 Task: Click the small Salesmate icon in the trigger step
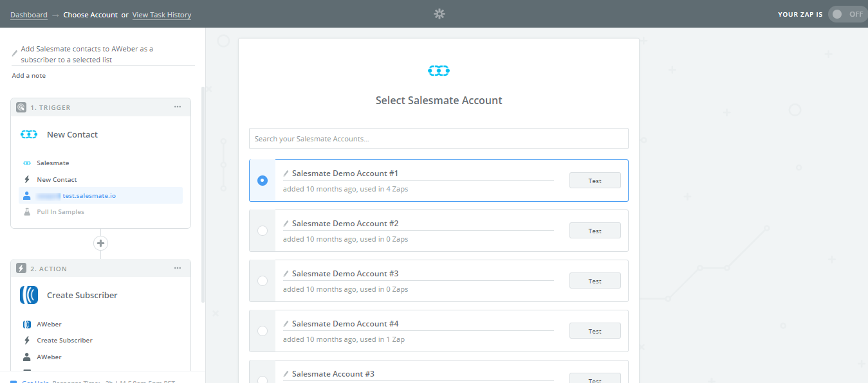[27, 163]
